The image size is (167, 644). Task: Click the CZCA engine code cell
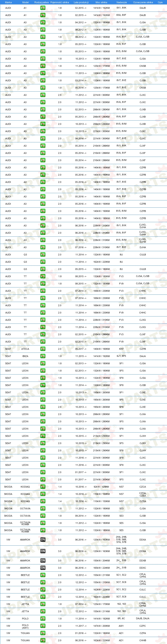tap(143, 487)
